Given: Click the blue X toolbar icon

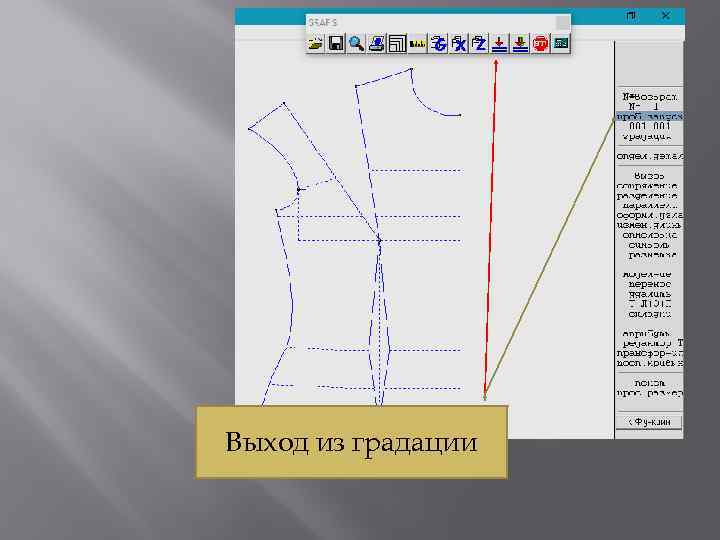Looking at the screenshot, I should [459, 44].
